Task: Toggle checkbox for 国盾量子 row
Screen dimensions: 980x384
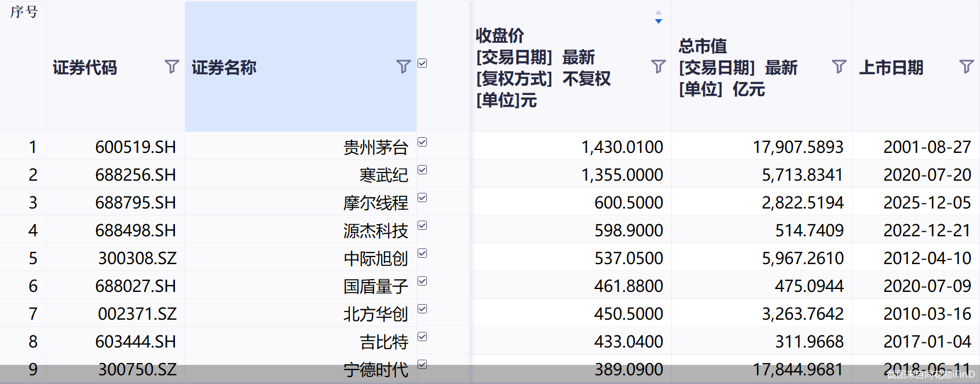Action: [x=422, y=281]
